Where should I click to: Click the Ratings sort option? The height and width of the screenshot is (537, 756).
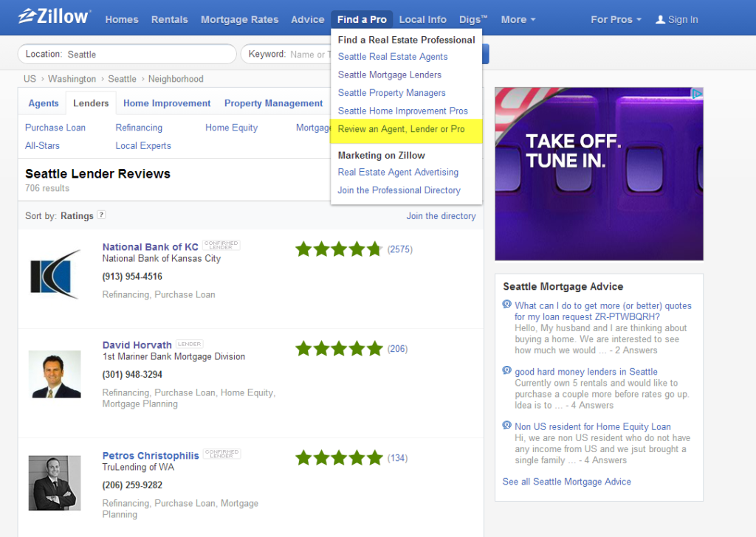click(x=77, y=216)
